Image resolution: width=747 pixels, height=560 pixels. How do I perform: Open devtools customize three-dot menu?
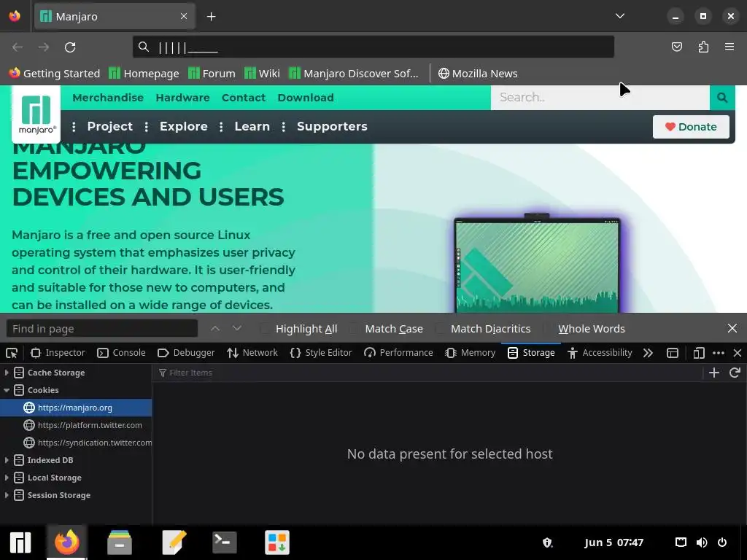(x=719, y=353)
